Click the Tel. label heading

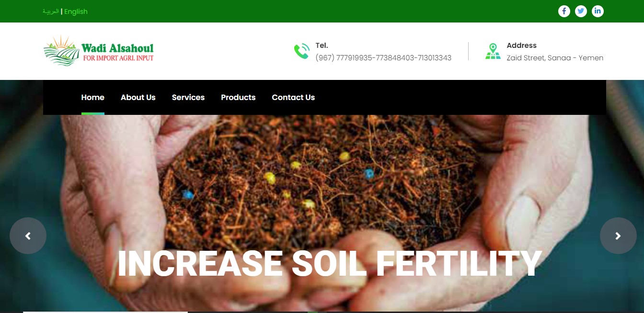pos(322,45)
